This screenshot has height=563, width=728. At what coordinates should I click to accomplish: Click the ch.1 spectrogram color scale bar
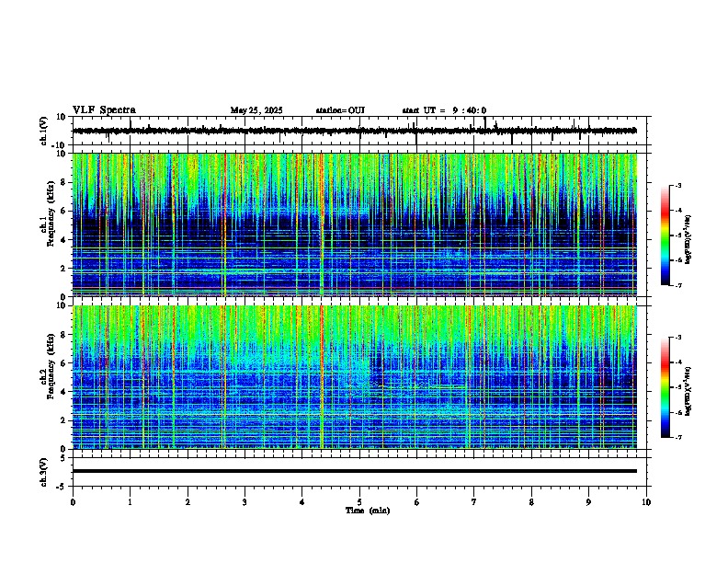(665, 236)
